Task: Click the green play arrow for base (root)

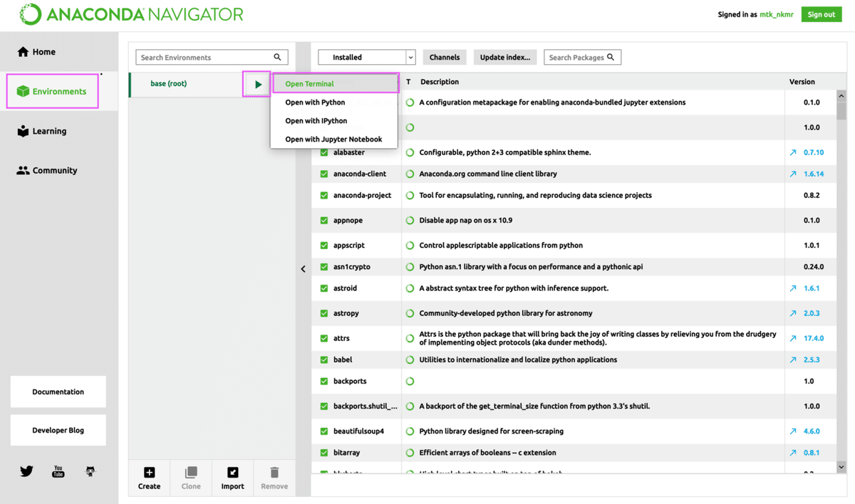Action: [x=258, y=84]
